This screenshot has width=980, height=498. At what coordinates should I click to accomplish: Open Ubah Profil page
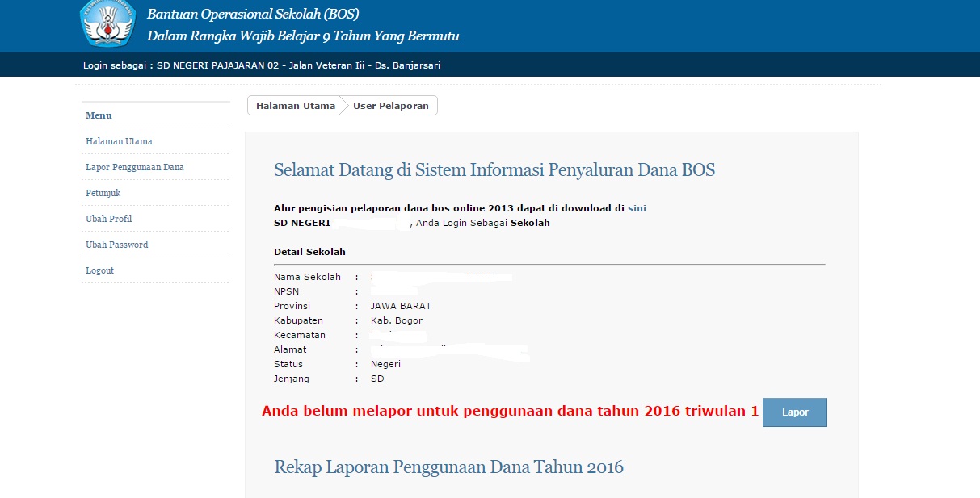(x=107, y=218)
